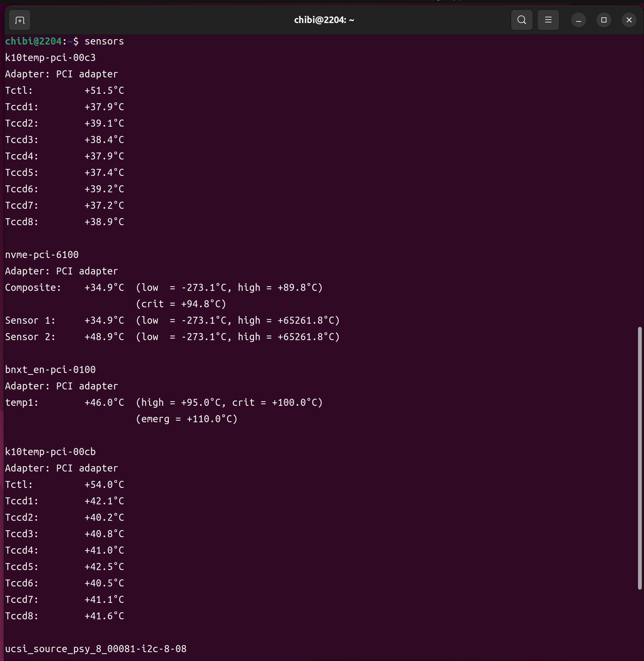Click the green chibi@2204 prompt text

[x=33, y=41]
